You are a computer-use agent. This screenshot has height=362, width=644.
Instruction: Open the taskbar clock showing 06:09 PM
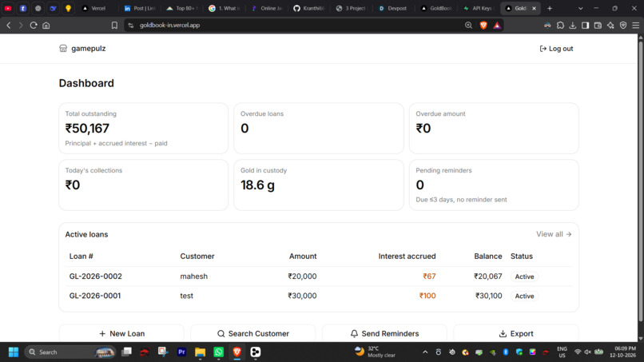625,352
